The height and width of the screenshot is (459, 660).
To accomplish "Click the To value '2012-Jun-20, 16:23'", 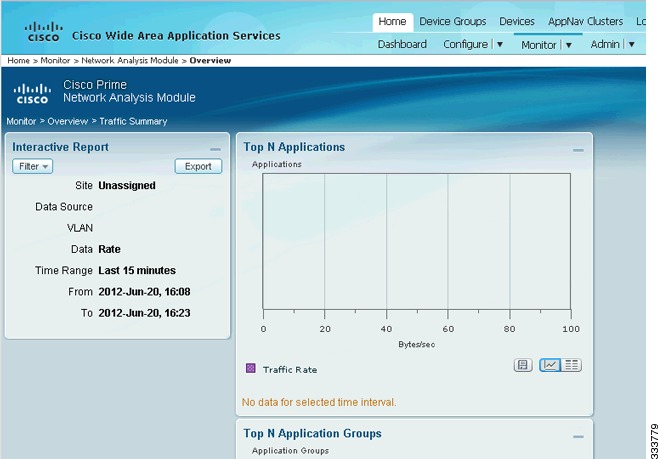I will pyautogui.click(x=144, y=313).
